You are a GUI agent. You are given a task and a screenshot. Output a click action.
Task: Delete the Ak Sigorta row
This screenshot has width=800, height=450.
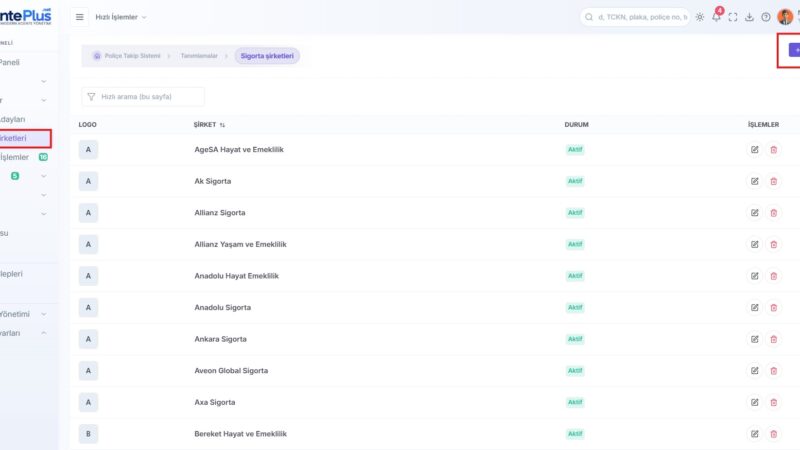pyautogui.click(x=773, y=181)
